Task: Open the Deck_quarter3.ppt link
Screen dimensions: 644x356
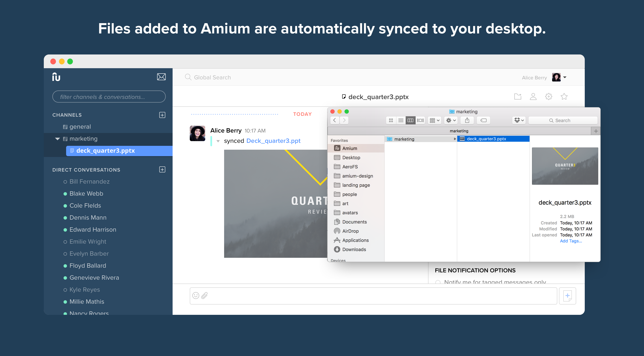Action: tap(273, 141)
